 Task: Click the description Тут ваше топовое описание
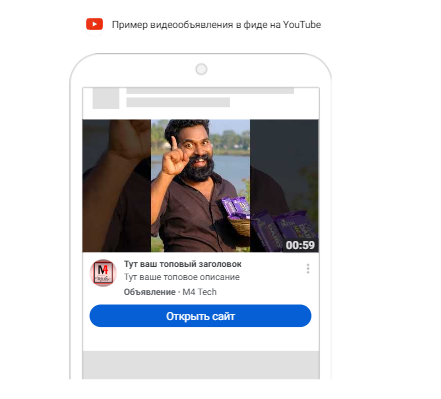[182, 277]
